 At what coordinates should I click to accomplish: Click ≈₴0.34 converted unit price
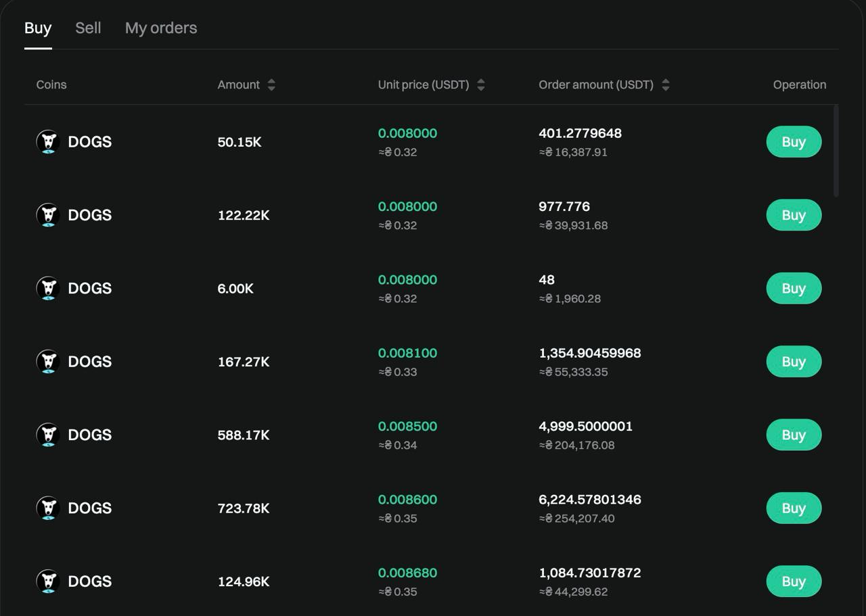(398, 445)
